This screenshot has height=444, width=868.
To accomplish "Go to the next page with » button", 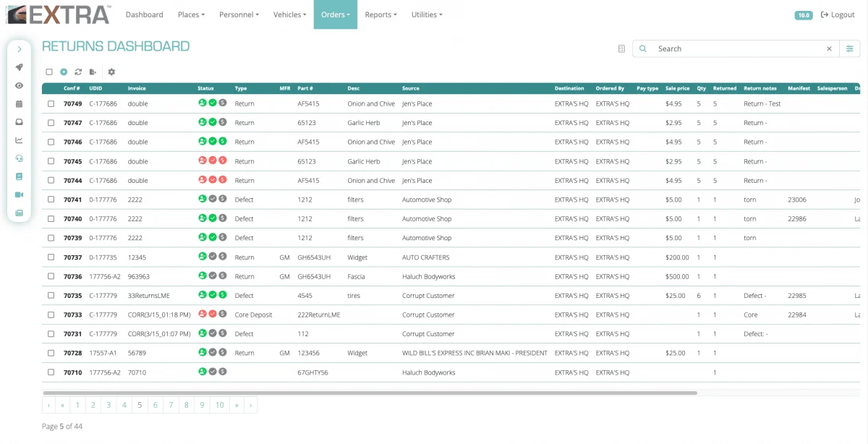I will coord(237,405).
